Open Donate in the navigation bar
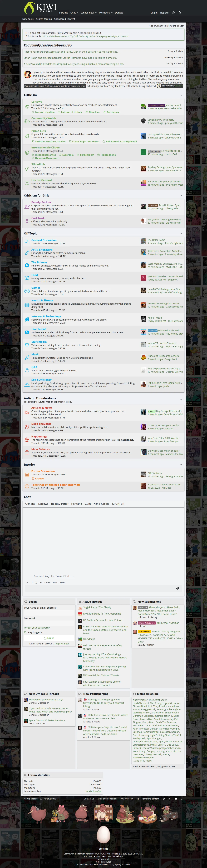 coord(119,13)
